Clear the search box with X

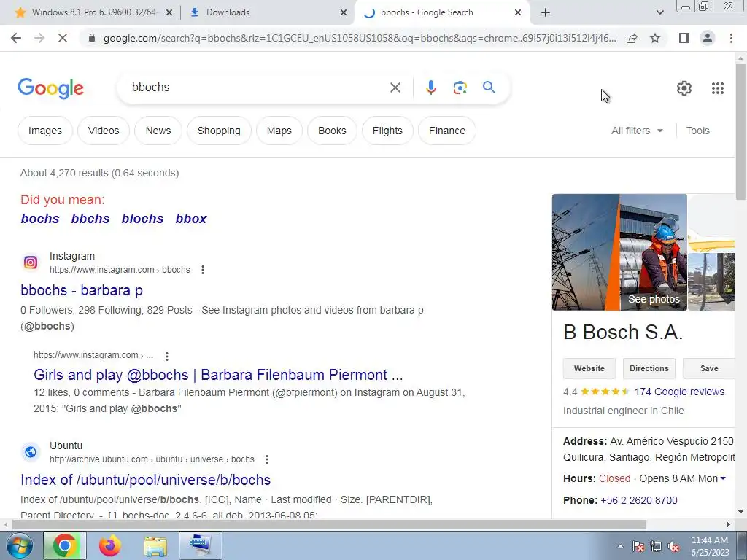pyautogui.click(x=395, y=87)
